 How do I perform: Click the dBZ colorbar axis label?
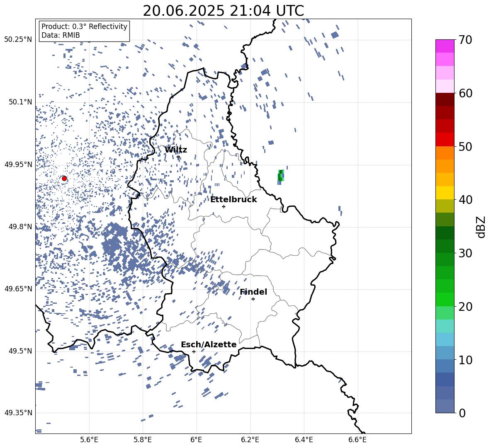(481, 227)
